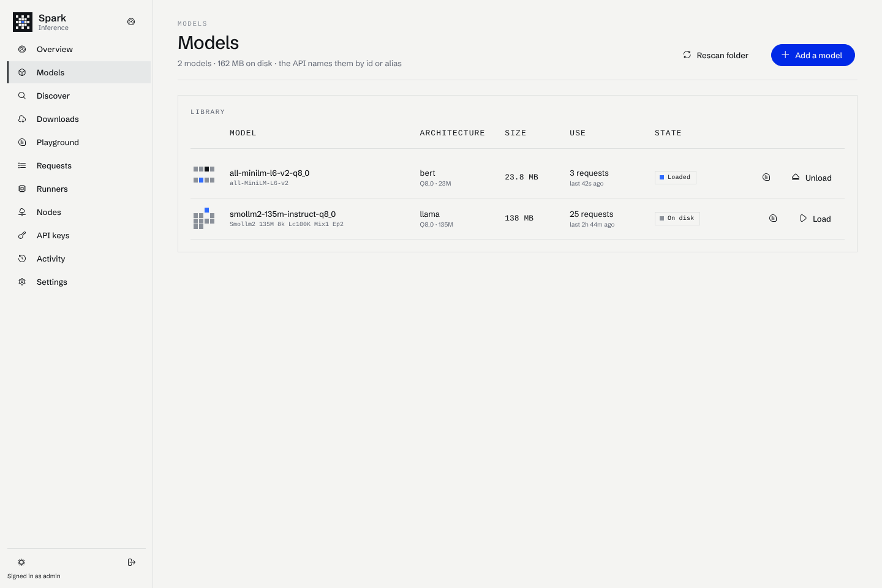
Task: Select the Models item in the sidebar
Action: [x=79, y=72]
